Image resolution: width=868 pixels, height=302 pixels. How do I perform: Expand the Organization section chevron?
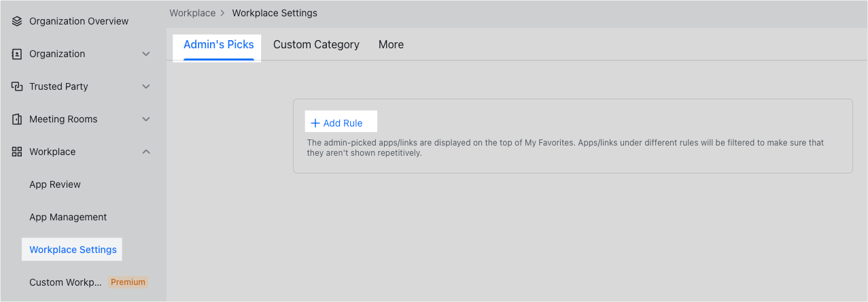(x=146, y=54)
